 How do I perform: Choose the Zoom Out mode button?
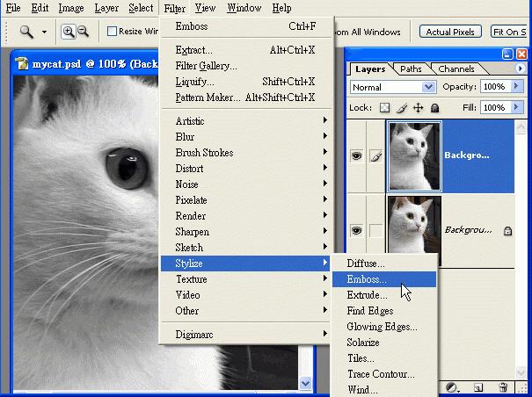click(84, 32)
